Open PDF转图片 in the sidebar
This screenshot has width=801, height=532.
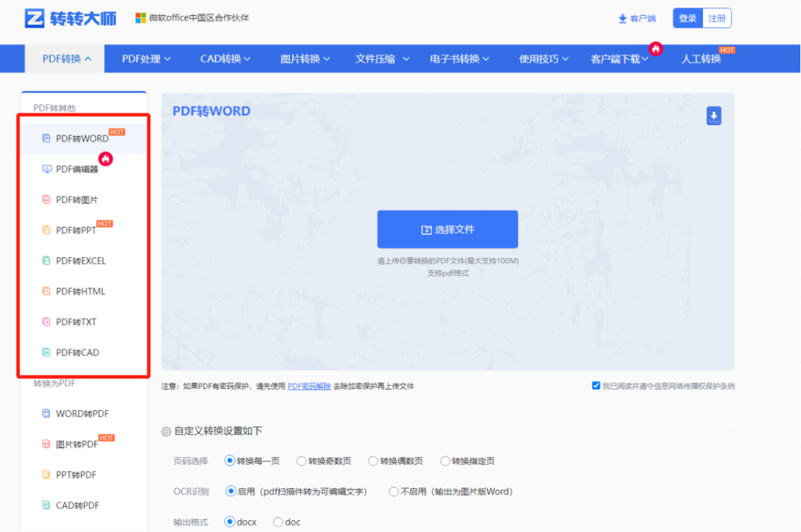click(83, 200)
